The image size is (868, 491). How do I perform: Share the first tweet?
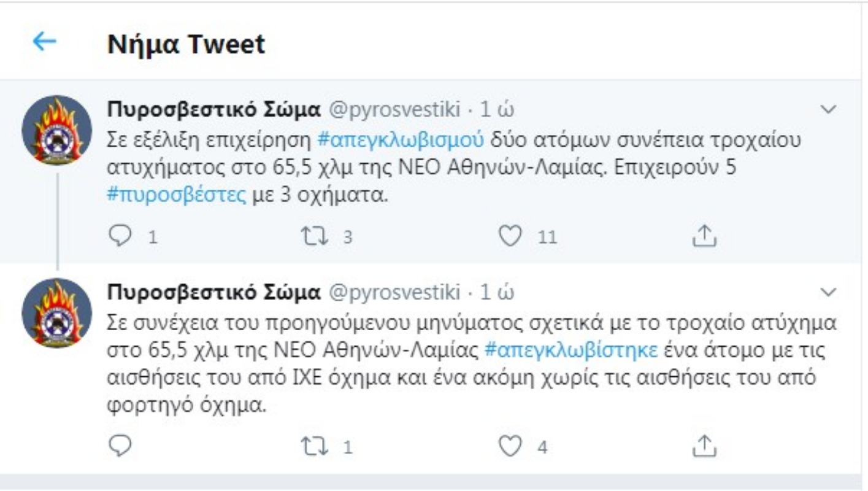click(x=704, y=236)
